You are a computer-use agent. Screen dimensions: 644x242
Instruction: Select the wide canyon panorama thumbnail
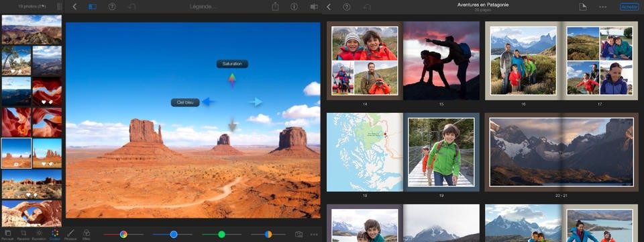[32, 30]
